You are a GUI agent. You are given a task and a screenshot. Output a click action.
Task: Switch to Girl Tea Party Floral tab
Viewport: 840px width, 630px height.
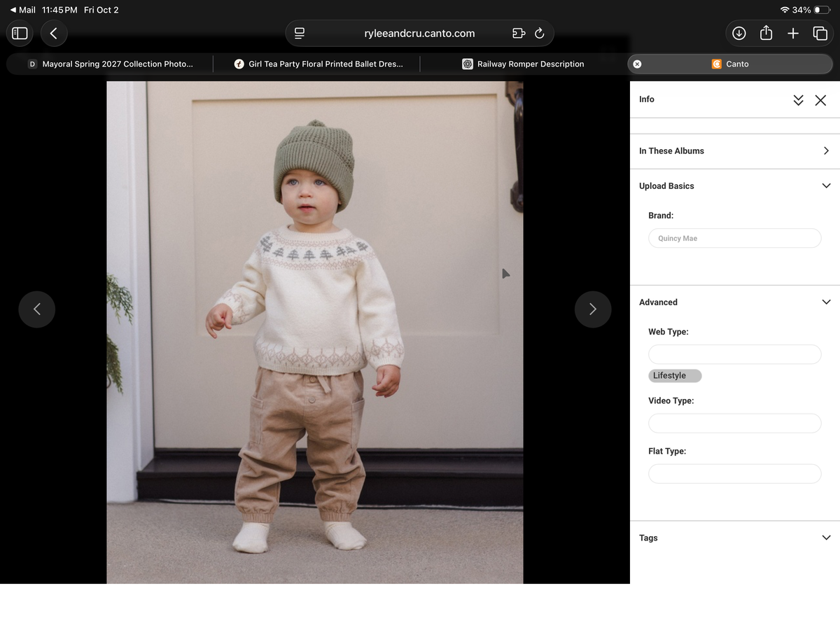318,64
